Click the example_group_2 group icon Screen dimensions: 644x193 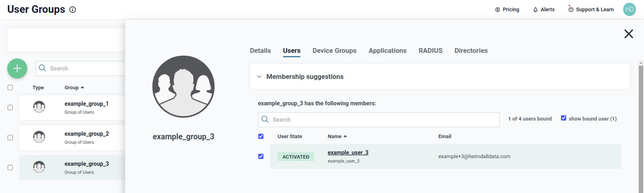point(39,137)
